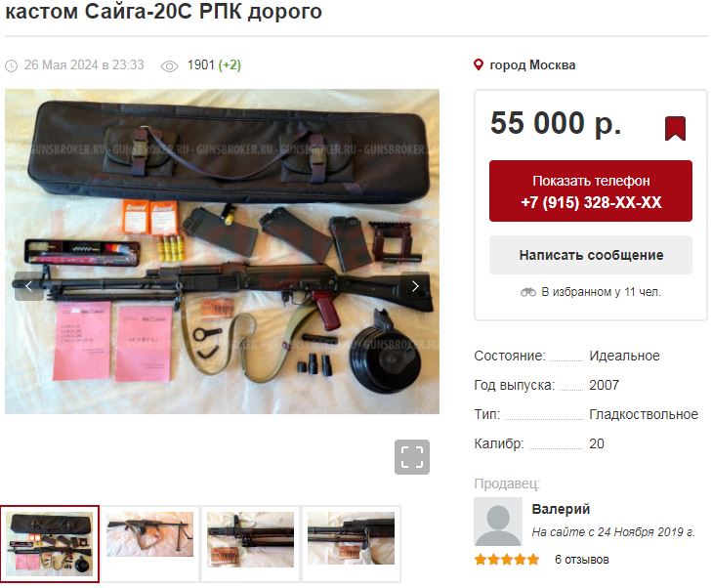This screenshot has height=588, width=712.
Task: Click the eye views counter icon
Action: (169, 66)
